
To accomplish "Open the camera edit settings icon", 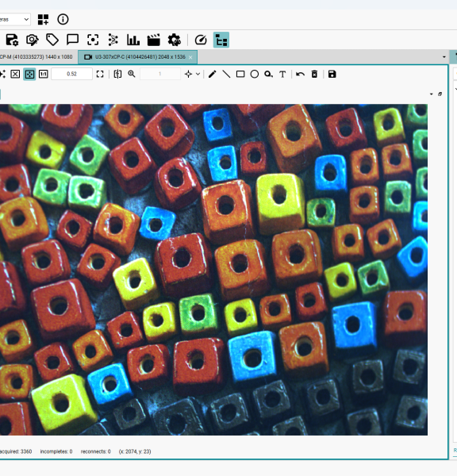I will [33, 40].
